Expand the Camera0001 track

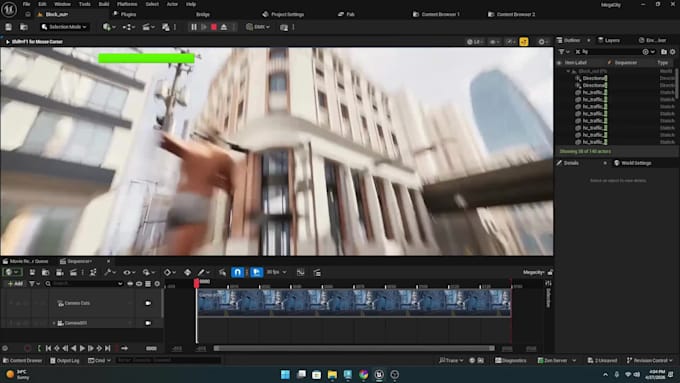[54, 323]
